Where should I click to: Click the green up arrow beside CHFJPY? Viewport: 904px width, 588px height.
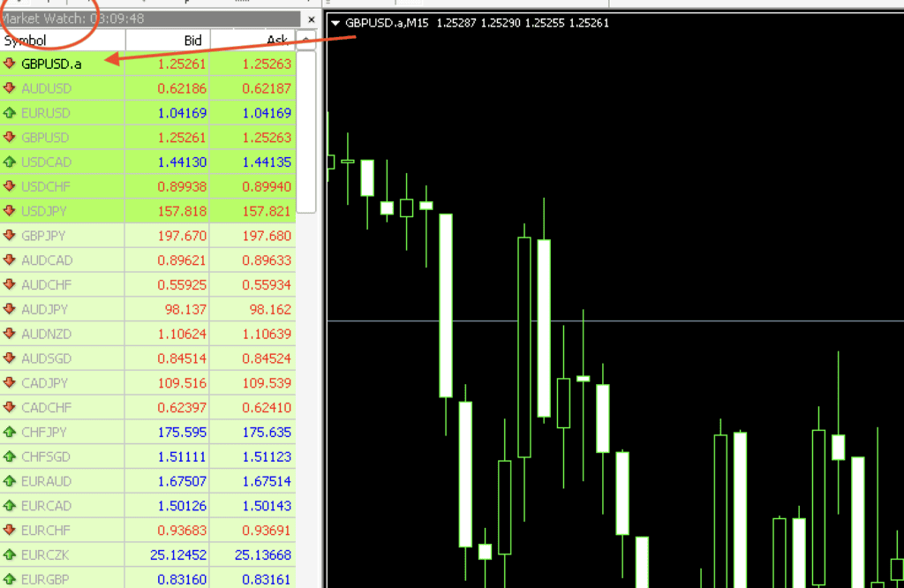[x=10, y=432]
